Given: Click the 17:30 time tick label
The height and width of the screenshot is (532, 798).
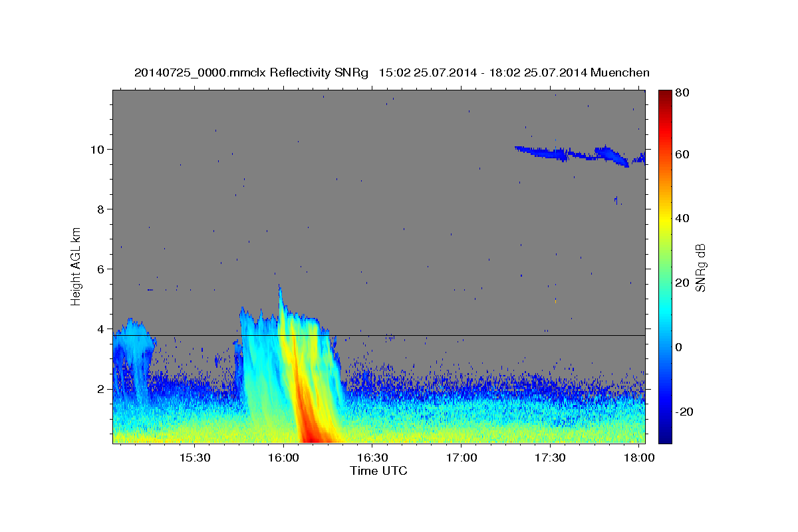Looking at the screenshot, I should click(551, 458).
